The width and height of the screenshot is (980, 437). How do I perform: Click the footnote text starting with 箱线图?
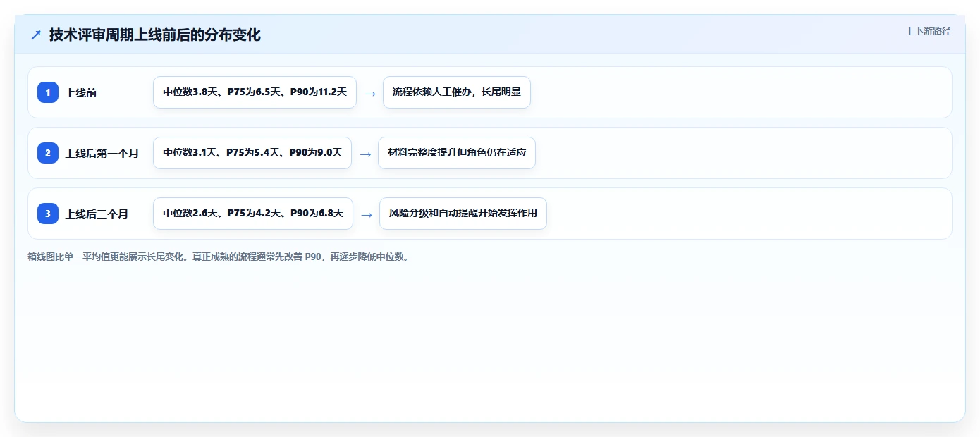click(x=219, y=257)
